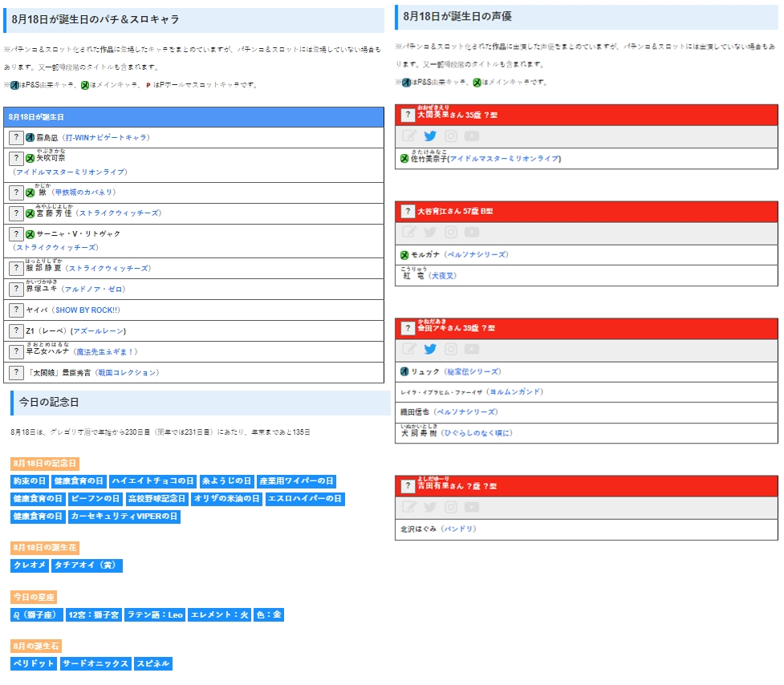Click the Instagram icon under 吉田有里
784x685 pixels.
pyautogui.click(x=451, y=507)
